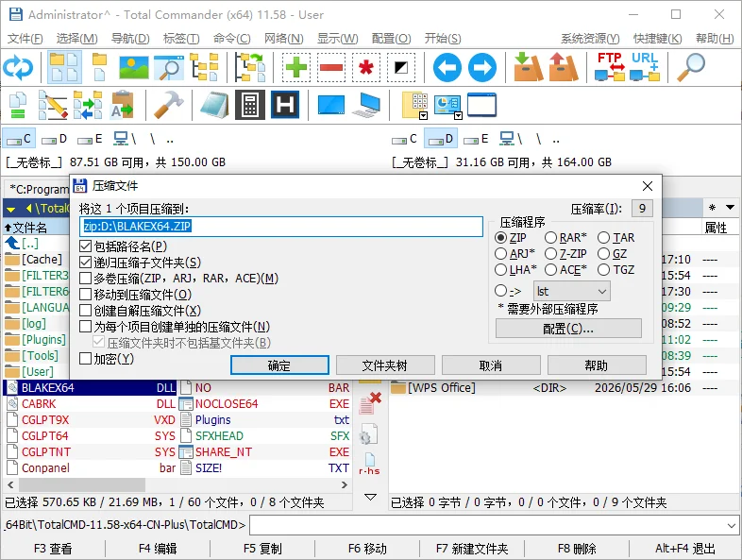Screen dimensions: 742x560
Task: Click the synchronize directories icon
Action: (x=88, y=105)
